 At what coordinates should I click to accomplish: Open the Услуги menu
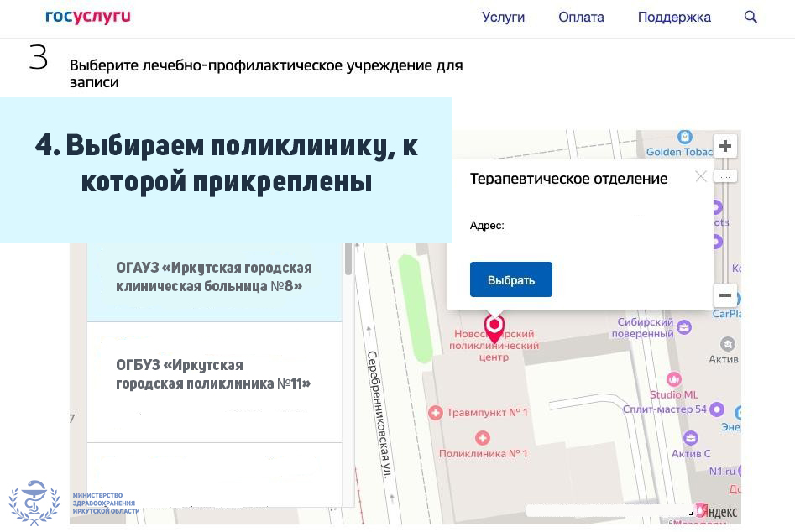coord(503,17)
